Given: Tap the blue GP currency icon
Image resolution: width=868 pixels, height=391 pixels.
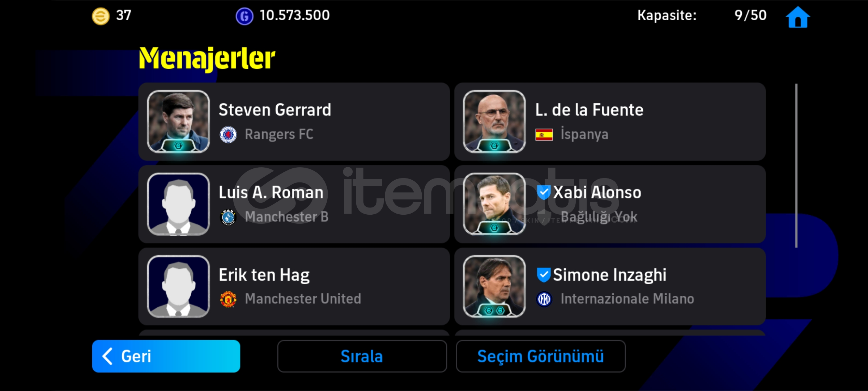Looking at the screenshot, I should [244, 17].
